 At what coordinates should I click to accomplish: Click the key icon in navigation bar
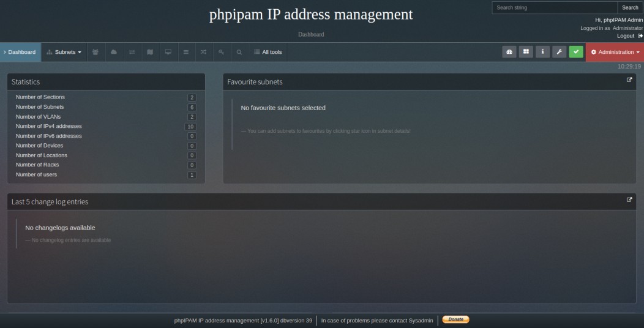click(222, 52)
